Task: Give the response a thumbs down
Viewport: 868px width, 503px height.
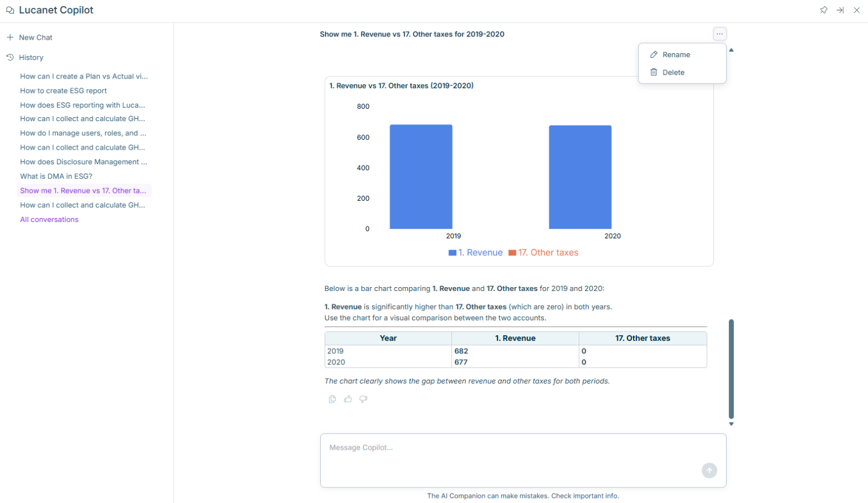Action: pyautogui.click(x=363, y=399)
